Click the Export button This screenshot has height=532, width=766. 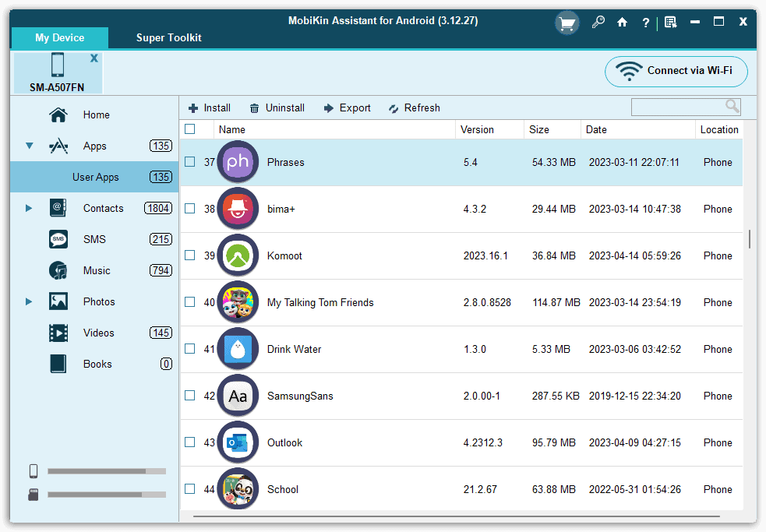pos(348,108)
